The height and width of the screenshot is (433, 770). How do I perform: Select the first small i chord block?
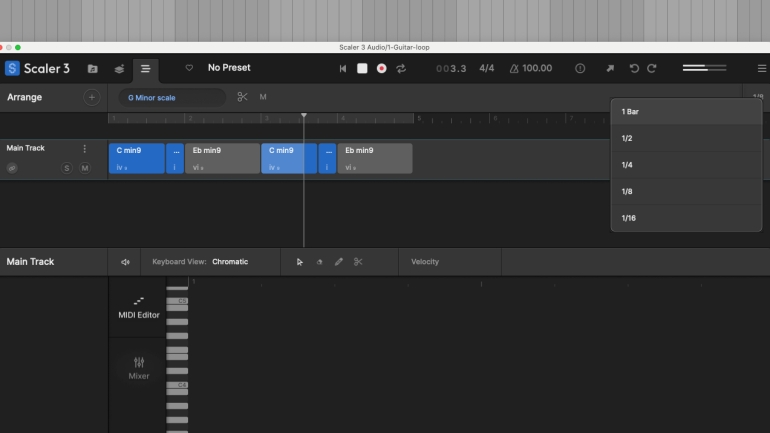(x=175, y=159)
